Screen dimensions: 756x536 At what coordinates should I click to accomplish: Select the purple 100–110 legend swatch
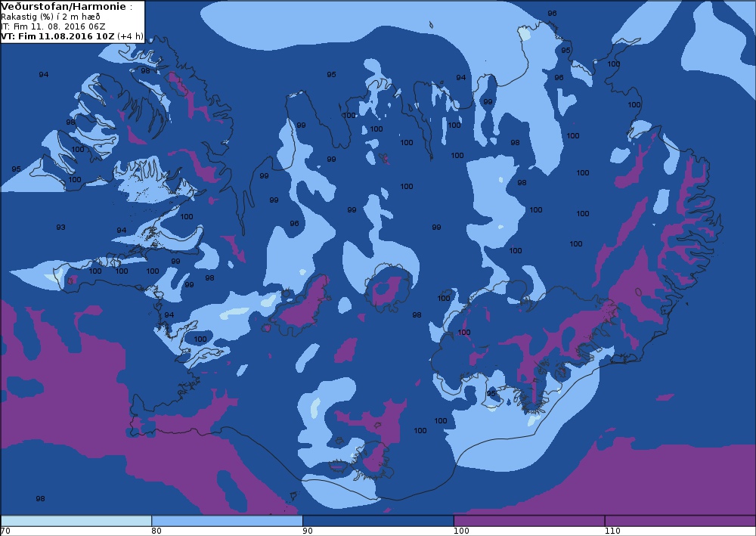(x=529, y=521)
